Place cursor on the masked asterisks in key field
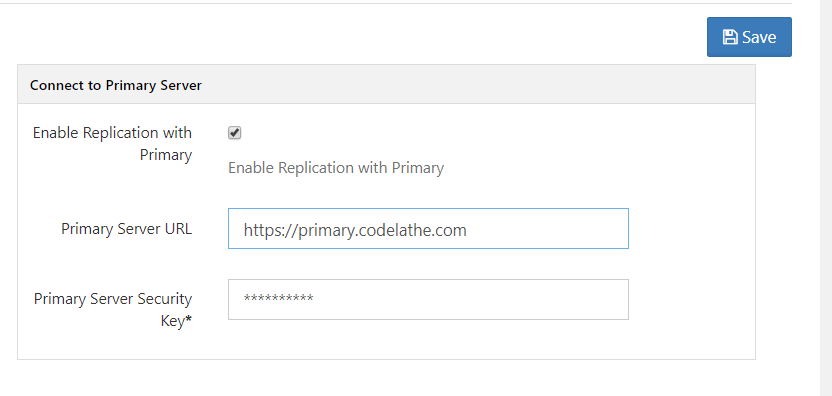The height and width of the screenshot is (396, 832). (x=278, y=298)
